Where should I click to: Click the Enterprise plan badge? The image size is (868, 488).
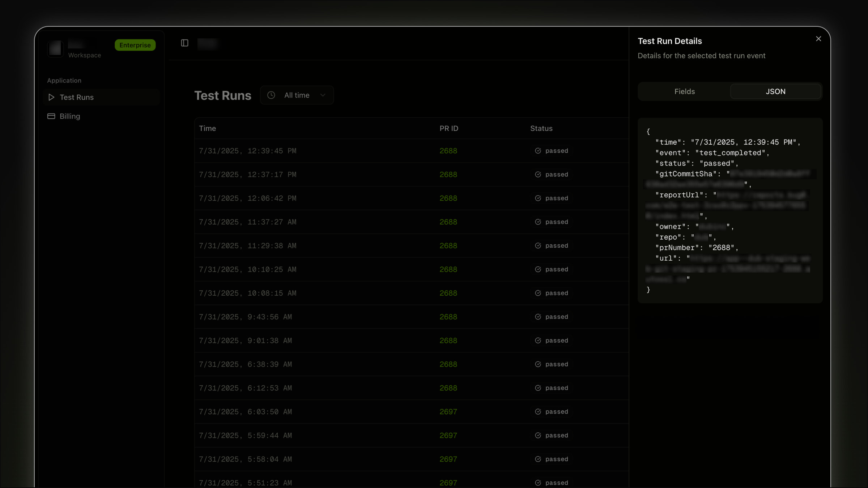tap(135, 45)
